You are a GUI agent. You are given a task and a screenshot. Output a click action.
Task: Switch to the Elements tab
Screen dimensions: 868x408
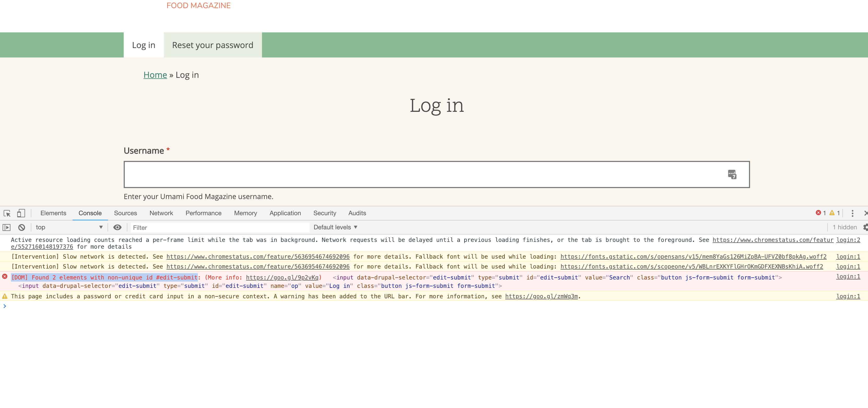coord(53,213)
